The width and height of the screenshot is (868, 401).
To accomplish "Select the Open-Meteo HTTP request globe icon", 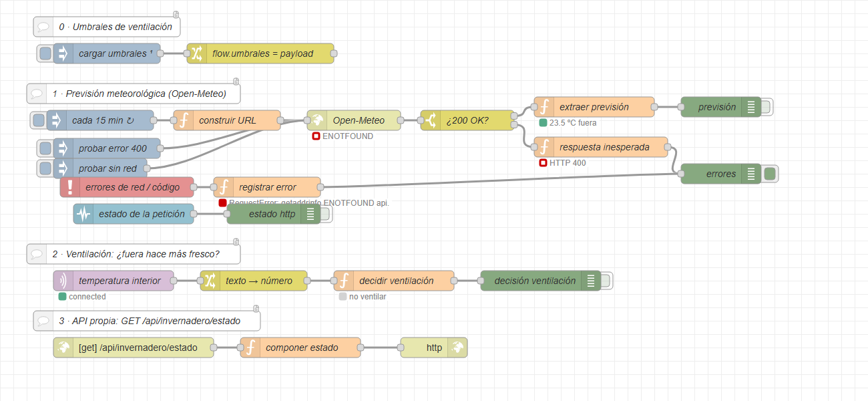I will coord(317,120).
